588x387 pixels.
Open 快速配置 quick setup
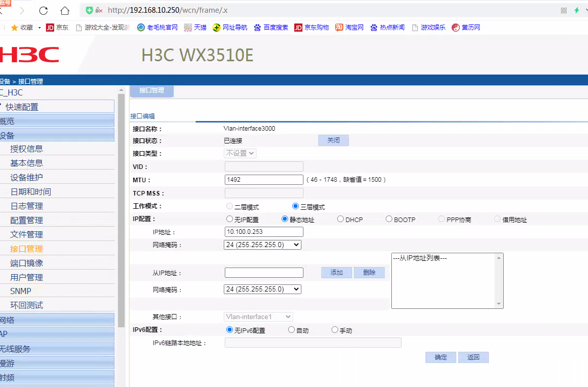point(57,106)
